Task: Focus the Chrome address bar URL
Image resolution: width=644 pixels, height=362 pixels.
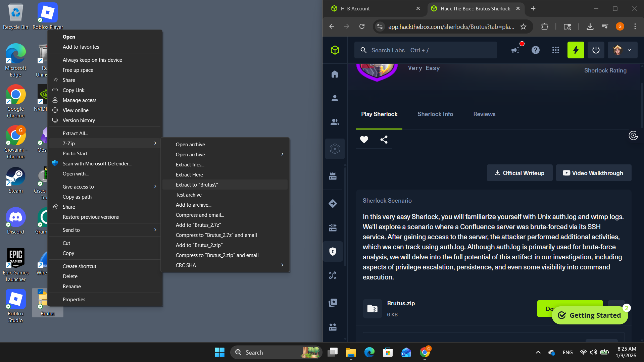Action: point(451,27)
